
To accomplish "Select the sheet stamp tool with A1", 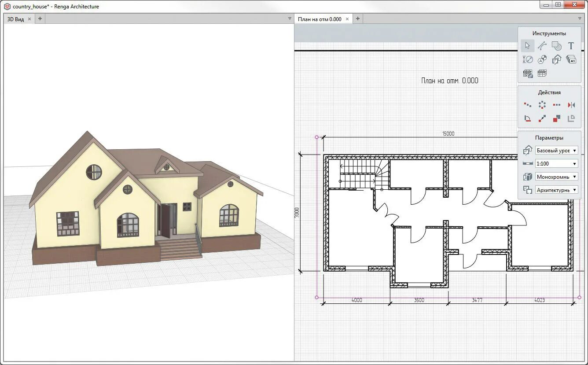I will point(571,59).
